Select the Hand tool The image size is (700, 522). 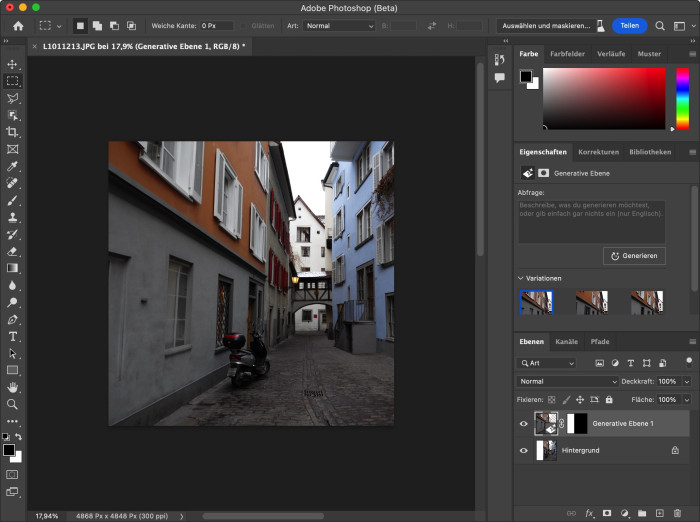[x=12, y=387]
